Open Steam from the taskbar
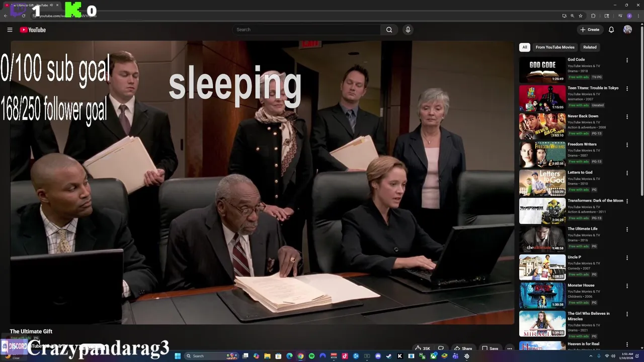Image resolution: width=644 pixels, height=362 pixels. (388, 356)
